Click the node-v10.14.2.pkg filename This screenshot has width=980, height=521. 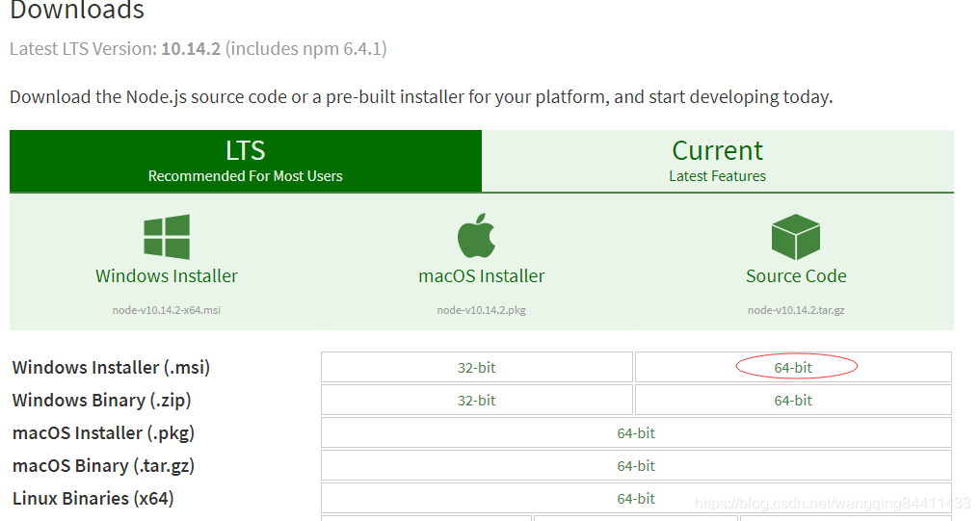(x=481, y=310)
